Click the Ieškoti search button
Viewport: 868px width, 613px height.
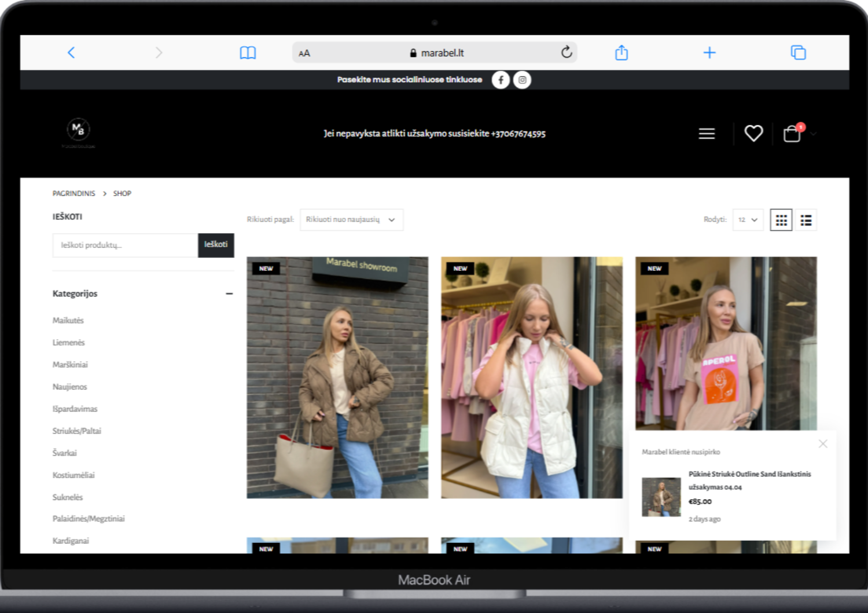pyautogui.click(x=216, y=245)
